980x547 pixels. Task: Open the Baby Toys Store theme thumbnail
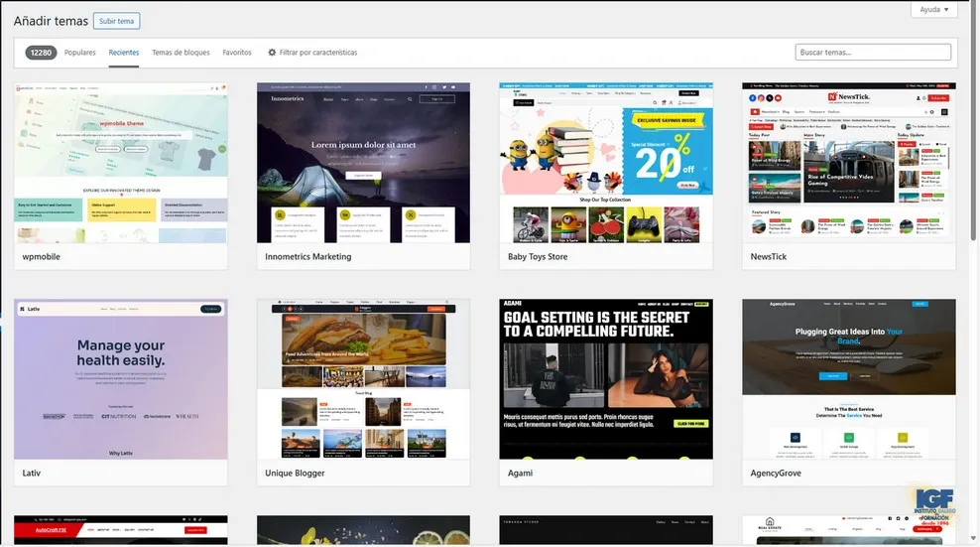pyautogui.click(x=606, y=163)
